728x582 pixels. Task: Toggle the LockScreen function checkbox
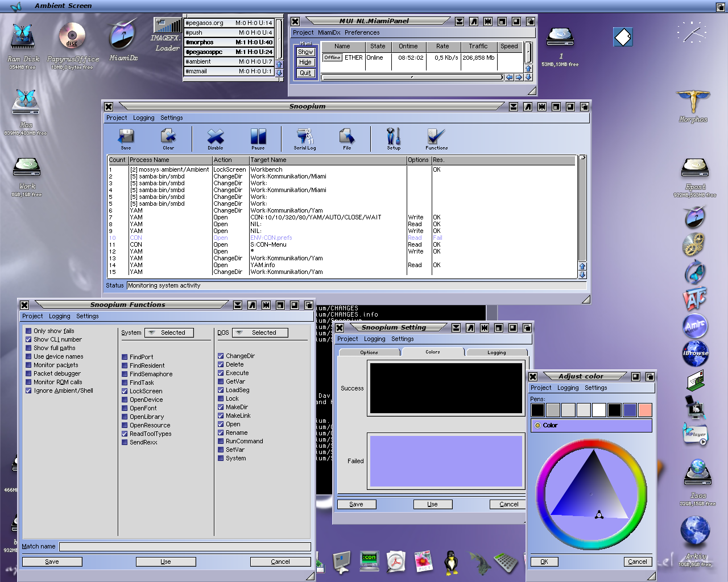coord(125,391)
